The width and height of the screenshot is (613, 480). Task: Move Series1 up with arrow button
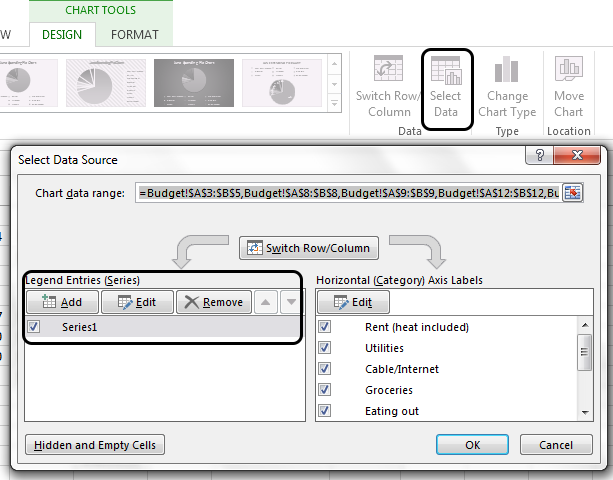[x=265, y=302]
